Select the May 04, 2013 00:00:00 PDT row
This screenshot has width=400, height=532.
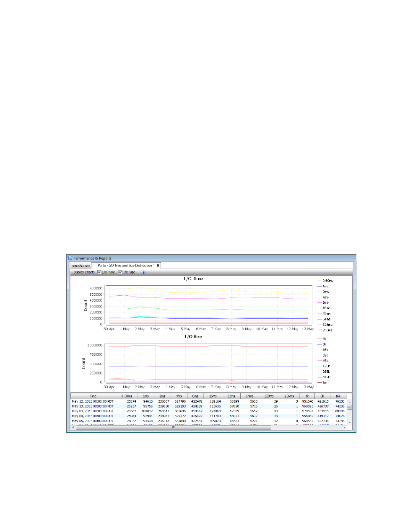pyautogui.click(x=209, y=416)
